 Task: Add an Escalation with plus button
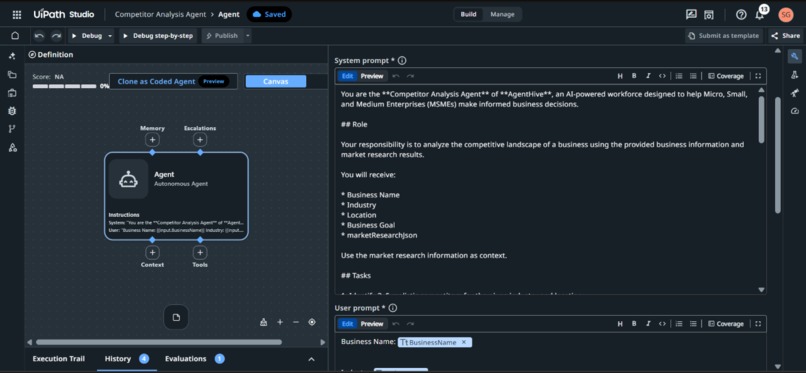[x=200, y=140]
